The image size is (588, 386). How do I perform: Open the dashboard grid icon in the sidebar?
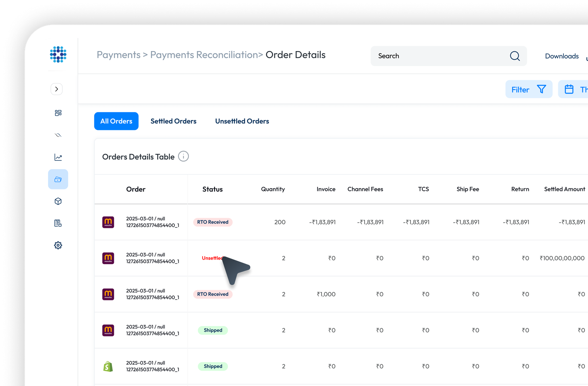point(58,113)
